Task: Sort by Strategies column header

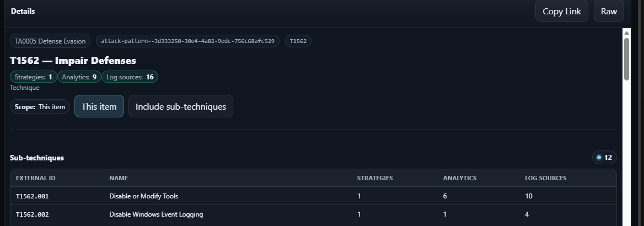Action: 375,178
